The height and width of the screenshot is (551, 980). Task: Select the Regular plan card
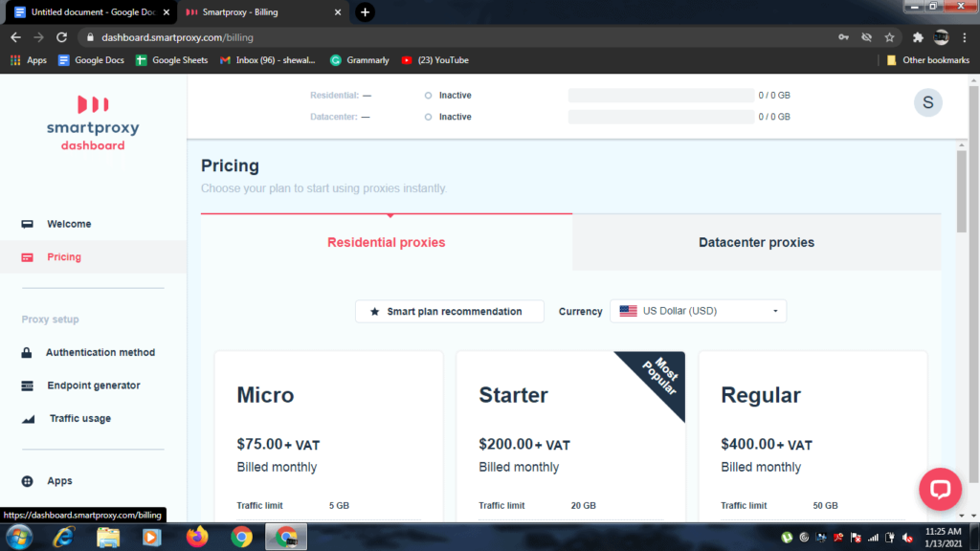[813, 436]
